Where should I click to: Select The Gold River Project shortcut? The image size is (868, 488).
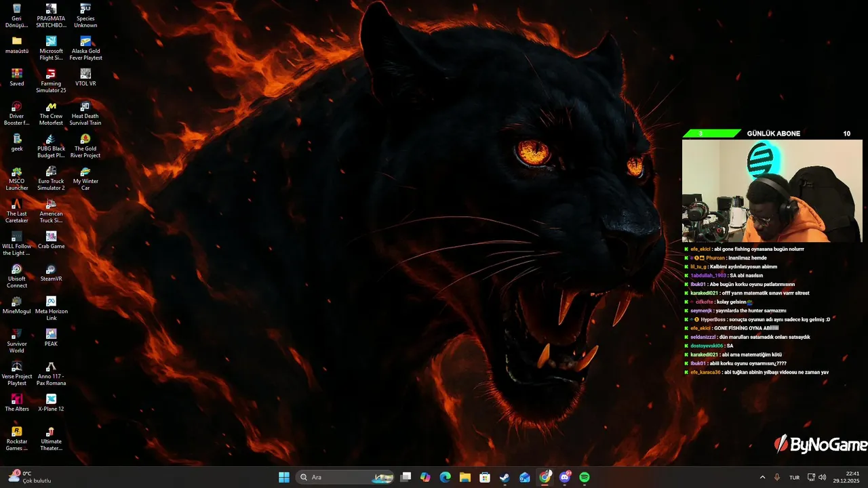point(85,146)
